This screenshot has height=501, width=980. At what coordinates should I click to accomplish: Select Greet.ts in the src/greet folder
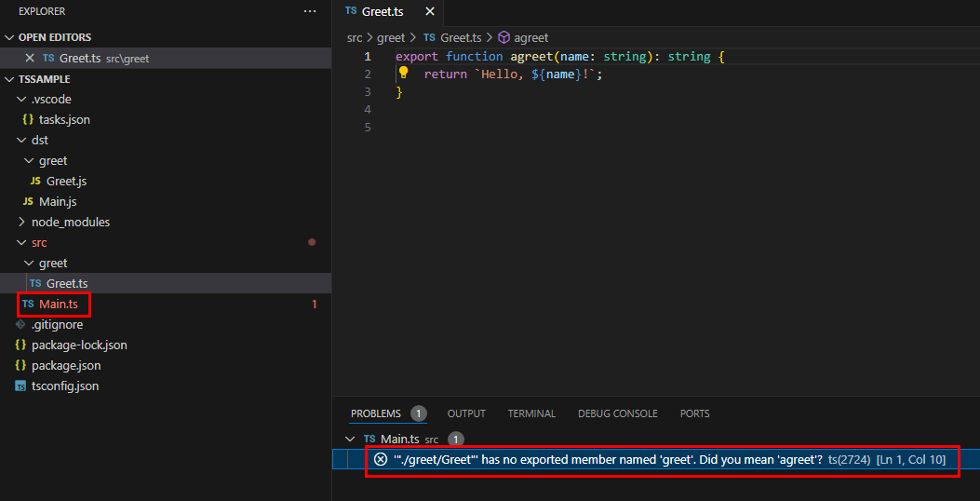(67, 283)
